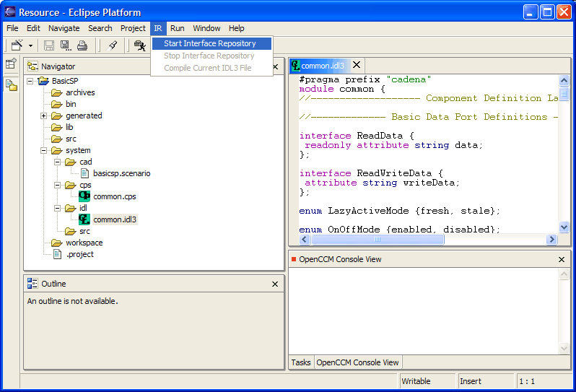The height and width of the screenshot is (392, 576).
Task: Select the .project file in Navigator
Action: pos(79,254)
